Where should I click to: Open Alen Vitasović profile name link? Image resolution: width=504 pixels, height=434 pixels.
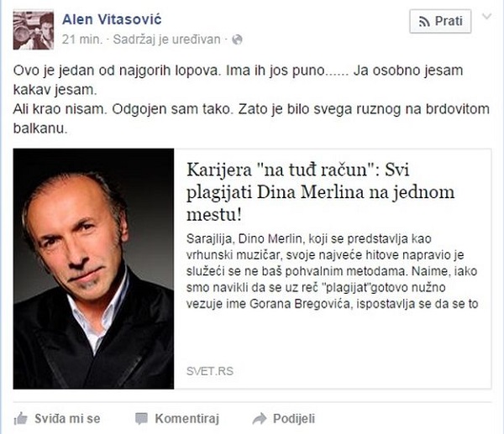pyautogui.click(x=112, y=19)
